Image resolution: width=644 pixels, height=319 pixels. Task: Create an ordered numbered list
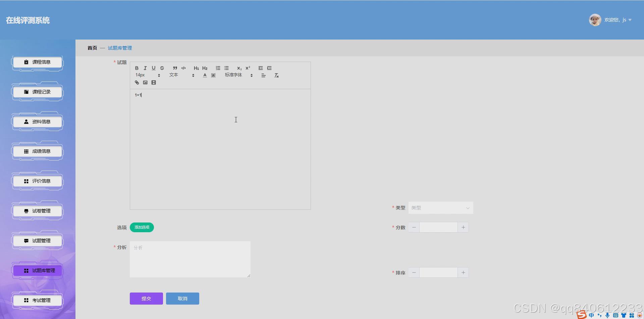(218, 68)
